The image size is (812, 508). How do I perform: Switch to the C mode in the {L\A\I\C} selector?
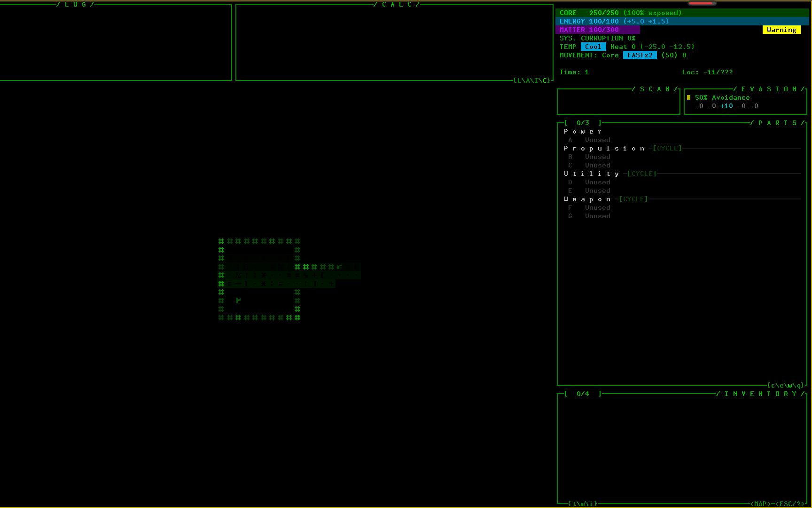tap(545, 80)
